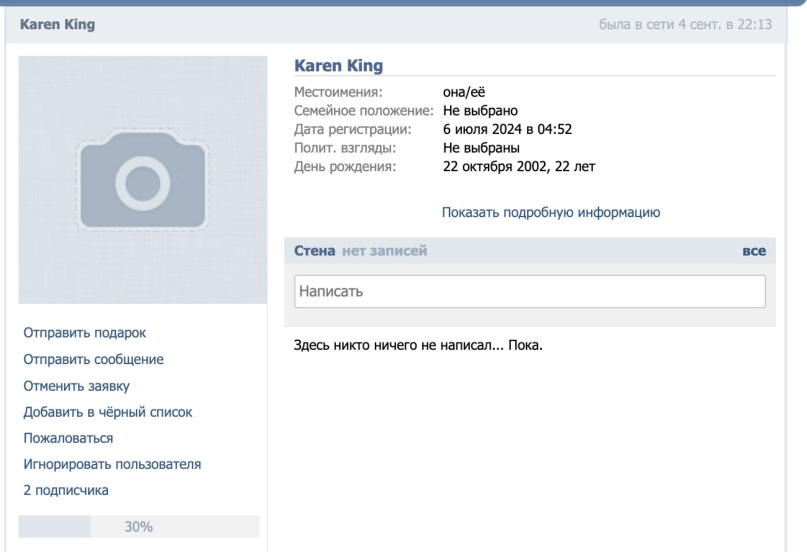Screen dimensions: 807x552
Task: Click the нет записей wall counter text
Action: pos(384,251)
